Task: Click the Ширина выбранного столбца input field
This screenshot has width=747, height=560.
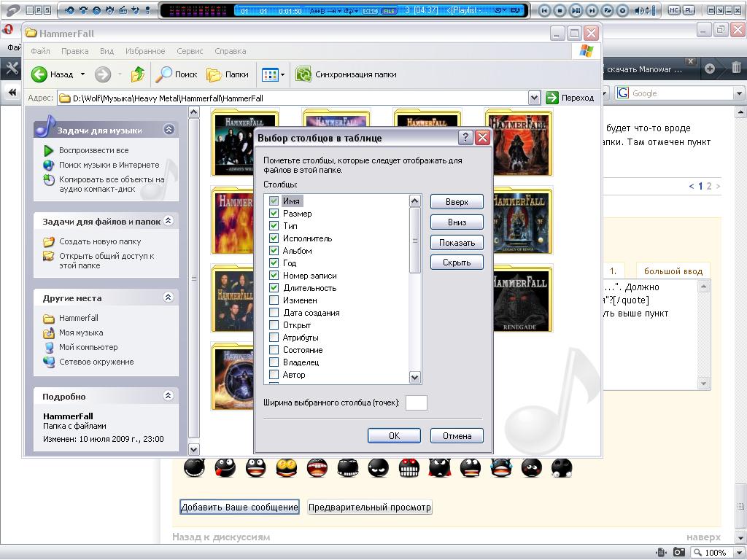Action: point(416,402)
